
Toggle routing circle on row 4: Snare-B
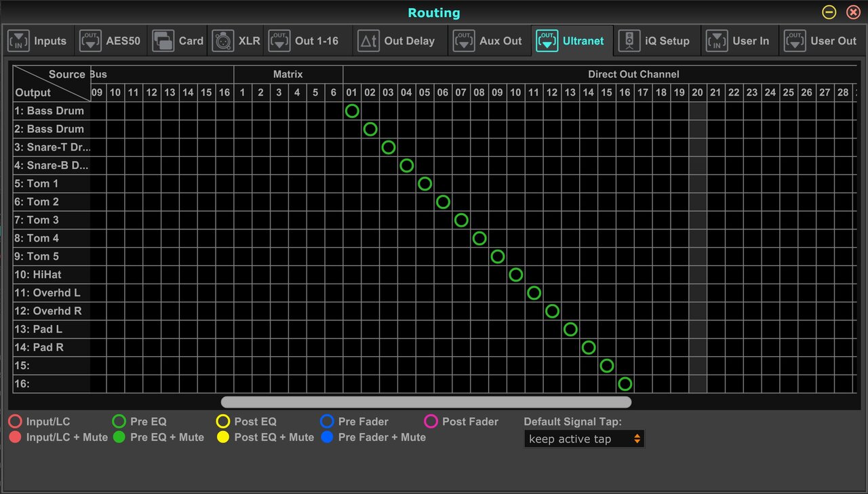coord(407,166)
